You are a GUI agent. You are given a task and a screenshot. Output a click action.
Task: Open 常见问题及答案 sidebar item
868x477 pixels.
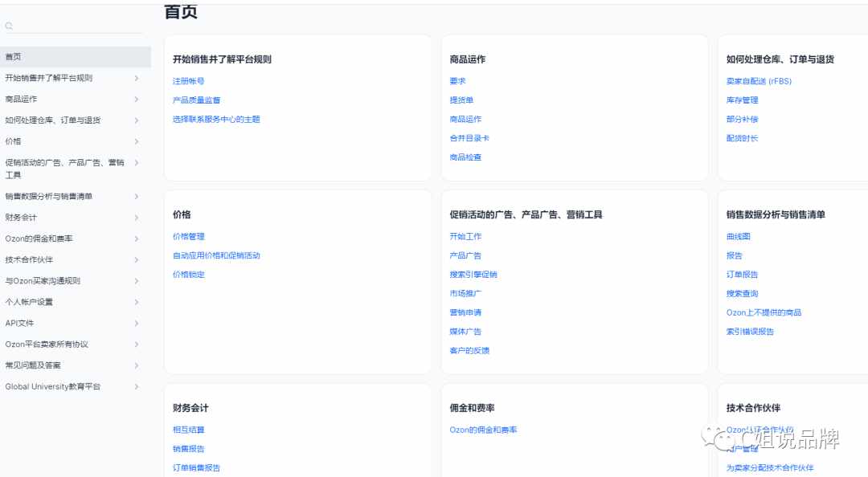(33, 365)
